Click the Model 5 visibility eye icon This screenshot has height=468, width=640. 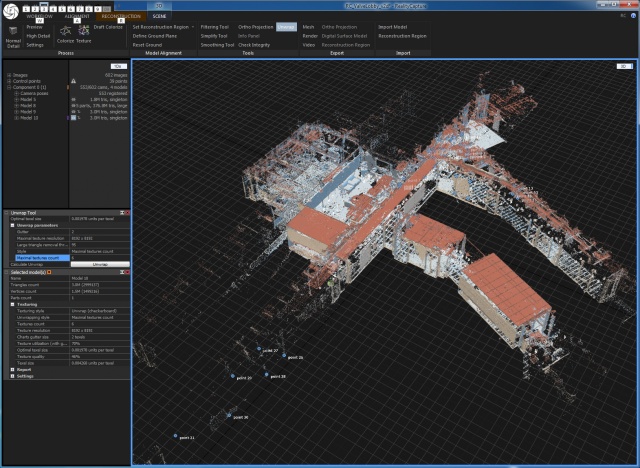(x=74, y=100)
